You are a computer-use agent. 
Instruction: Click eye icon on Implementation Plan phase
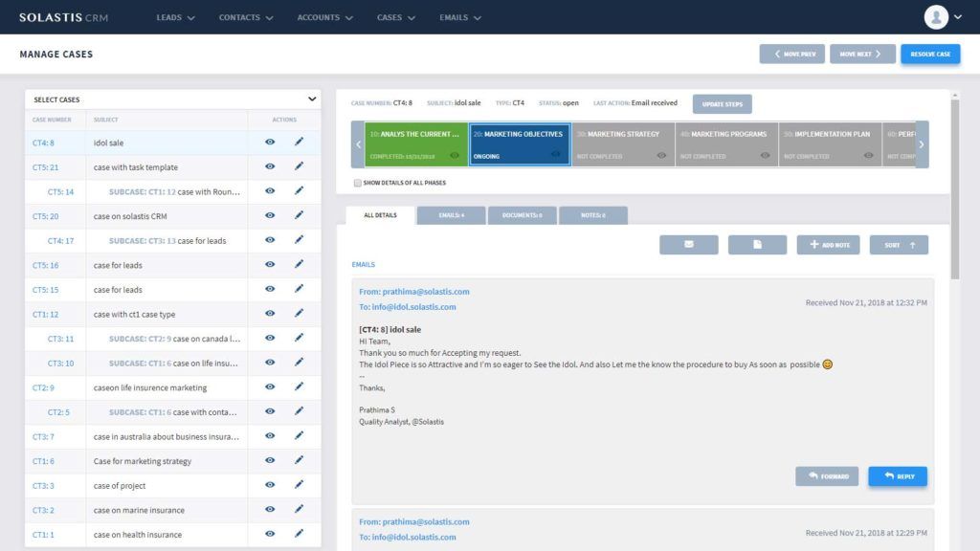click(869, 156)
